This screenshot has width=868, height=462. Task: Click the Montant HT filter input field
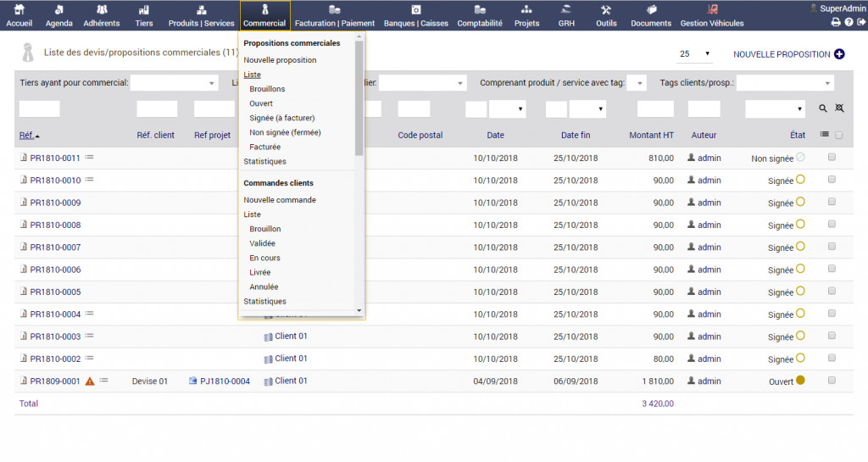655,109
